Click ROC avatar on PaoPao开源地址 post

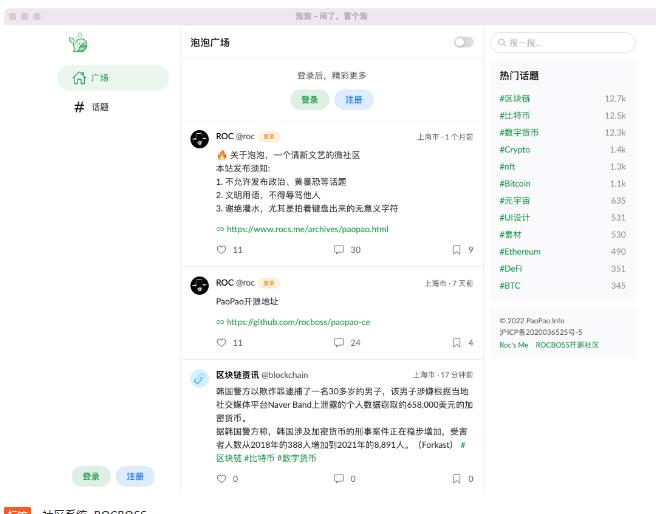point(200,286)
